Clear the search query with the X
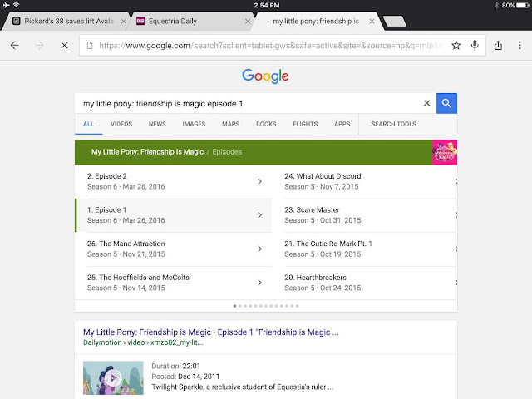 (426, 103)
